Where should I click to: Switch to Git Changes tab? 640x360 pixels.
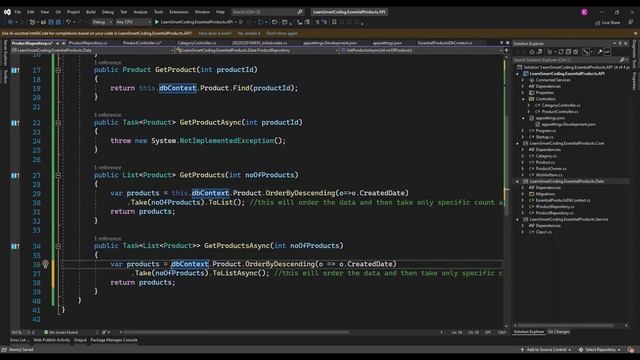pos(558,332)
